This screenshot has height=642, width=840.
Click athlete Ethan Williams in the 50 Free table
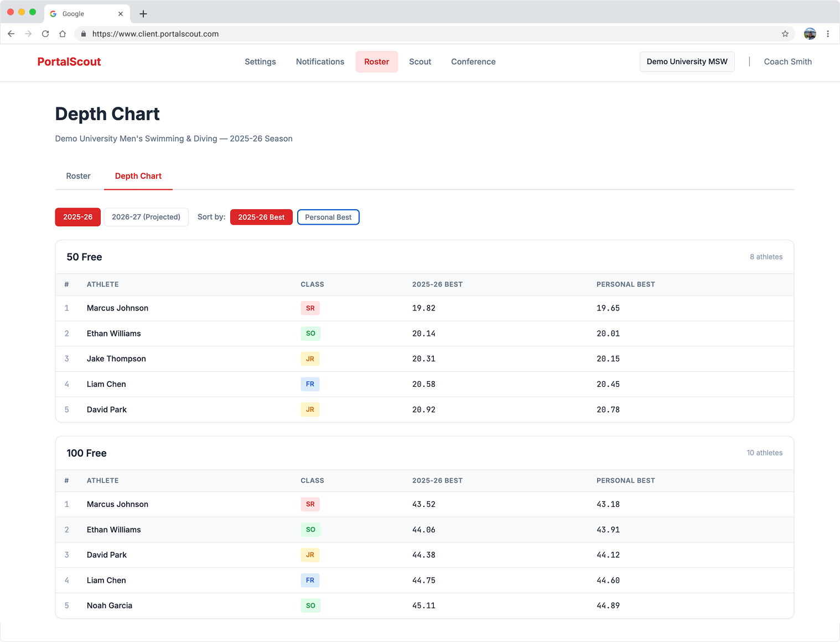[113, 333]
